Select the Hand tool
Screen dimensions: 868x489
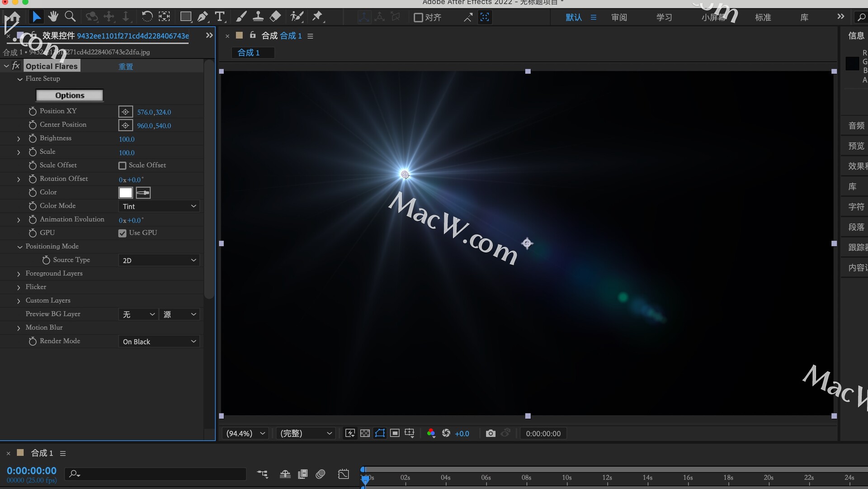click(x=53, y=17)
